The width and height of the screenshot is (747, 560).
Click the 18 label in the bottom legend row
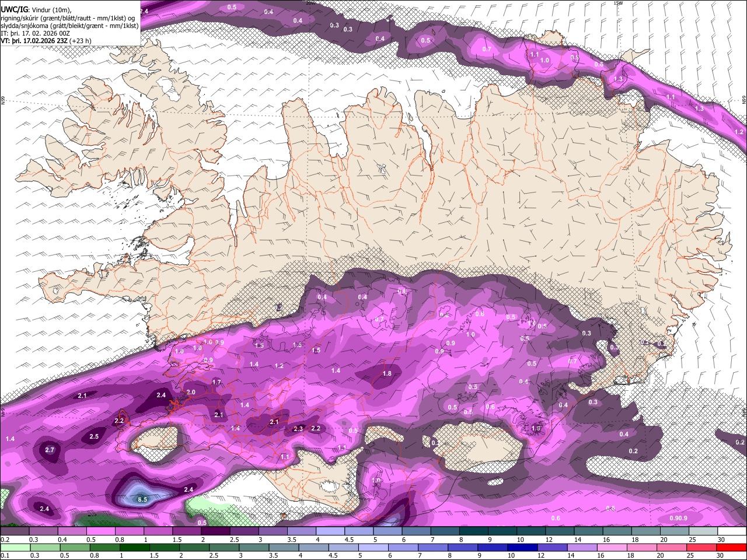(630, 556)
